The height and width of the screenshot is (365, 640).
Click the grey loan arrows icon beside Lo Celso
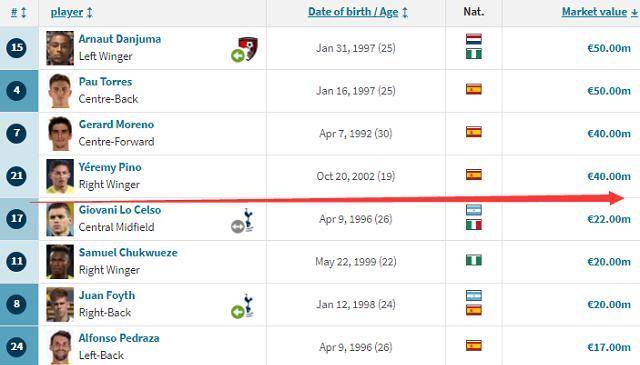(x=238, y=227)
